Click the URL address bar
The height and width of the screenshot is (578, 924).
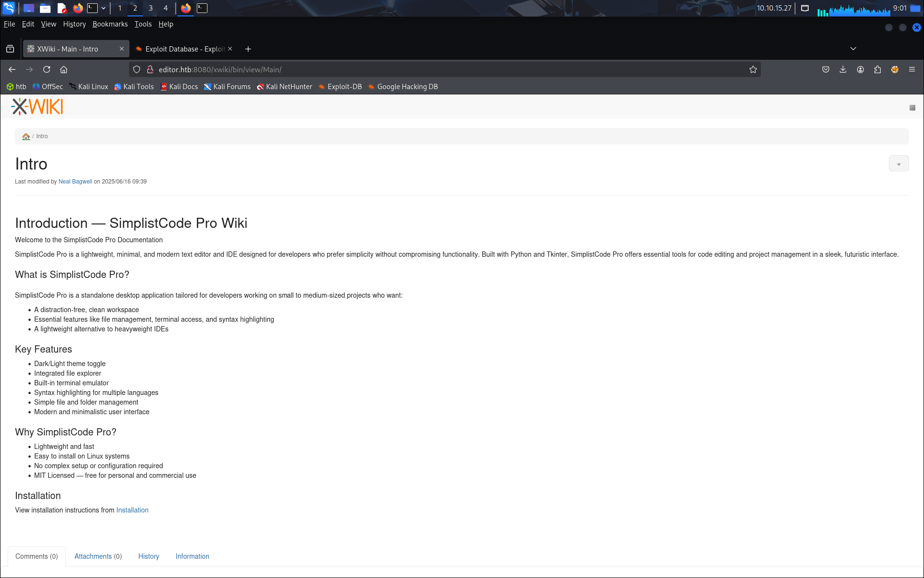point(433,70)
